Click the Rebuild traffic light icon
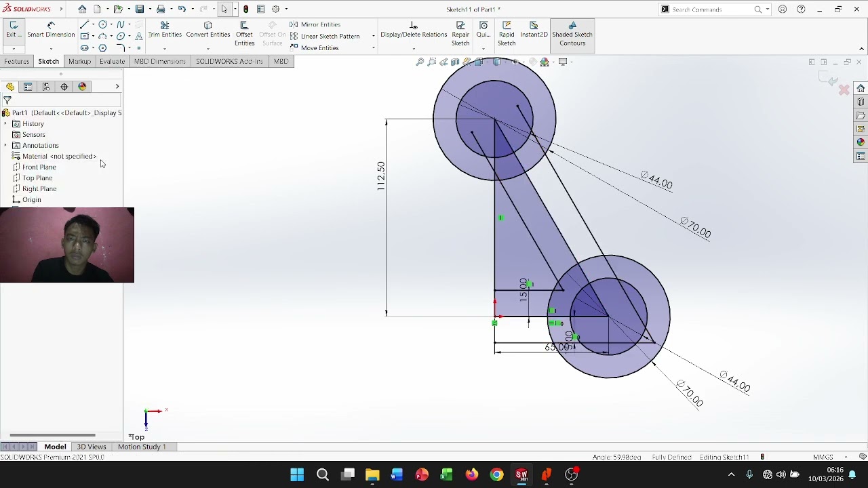Screen dimensions: 868x488 245,9
